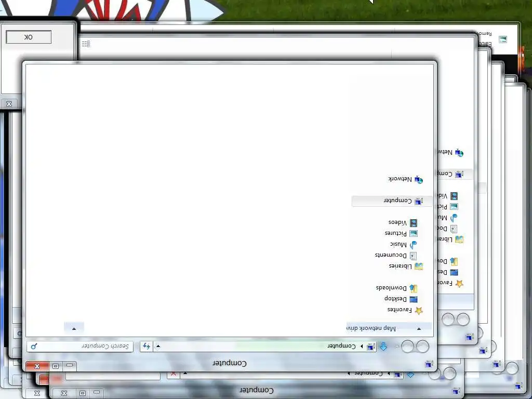532x399 pixels.
Task: Click the front window's Computer title text
Action: [230, 363]
